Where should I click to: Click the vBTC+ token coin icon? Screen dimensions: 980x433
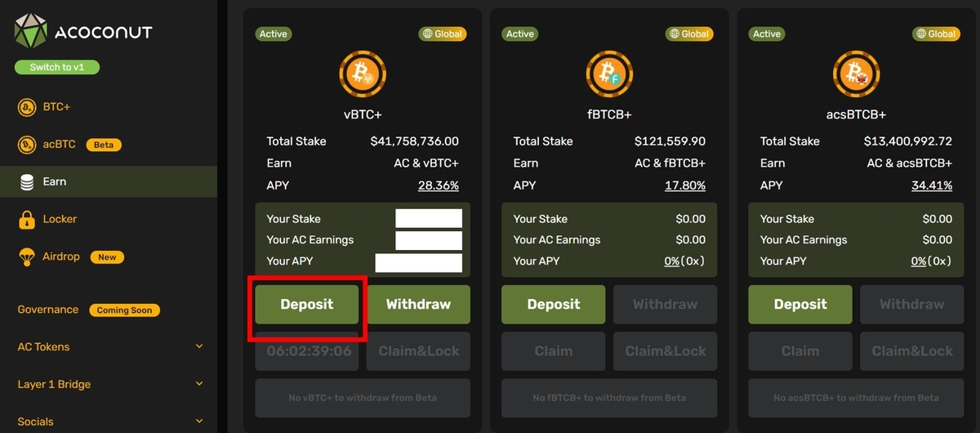363,74
